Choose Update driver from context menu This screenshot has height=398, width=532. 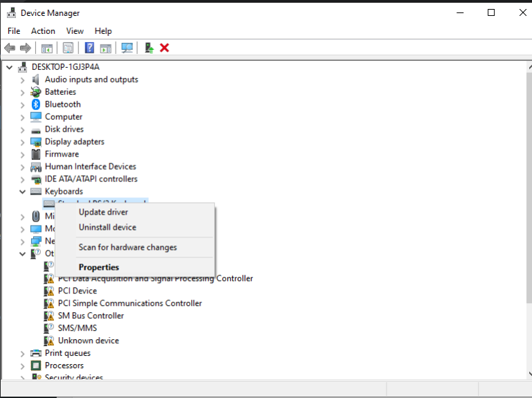click(x=103, y=212)
